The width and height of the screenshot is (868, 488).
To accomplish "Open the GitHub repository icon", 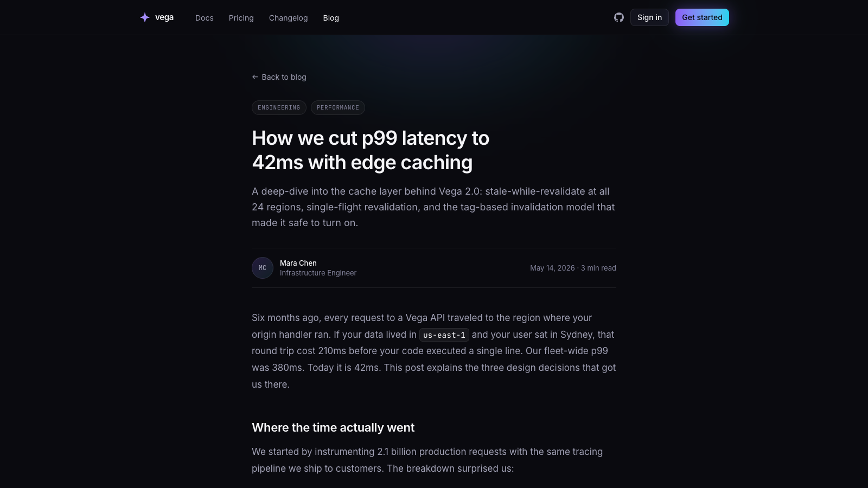I will pyautogui.click(x=619, y=17).
